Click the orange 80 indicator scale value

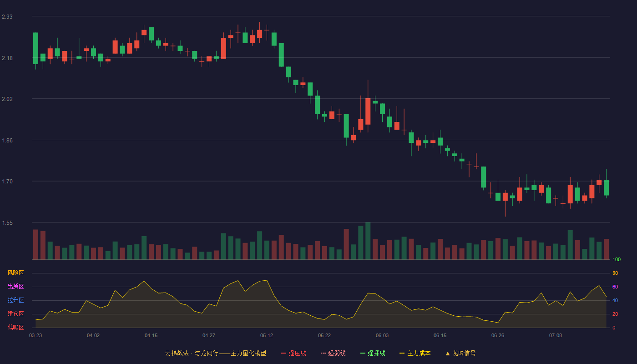(615, 273)
